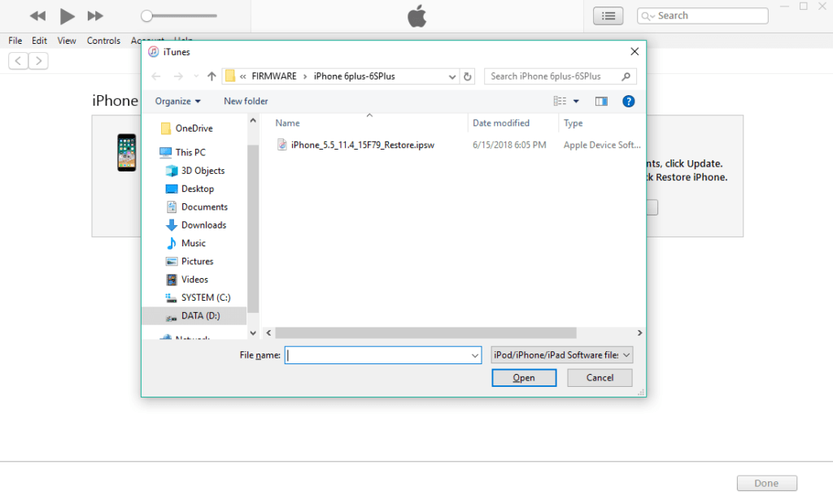Click the iTunes volume slider knob
The width and height of the screenshot is (833, 504).
(146, 16)
